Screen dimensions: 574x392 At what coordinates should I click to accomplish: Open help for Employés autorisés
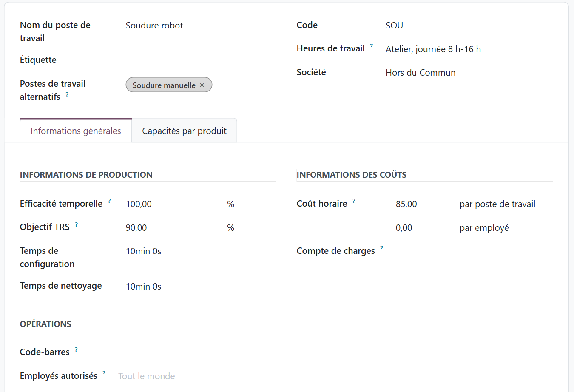coord(104,373)
